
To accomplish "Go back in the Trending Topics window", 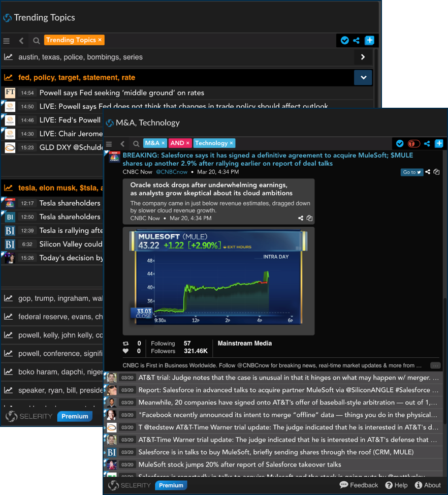I will pos(21,41).
